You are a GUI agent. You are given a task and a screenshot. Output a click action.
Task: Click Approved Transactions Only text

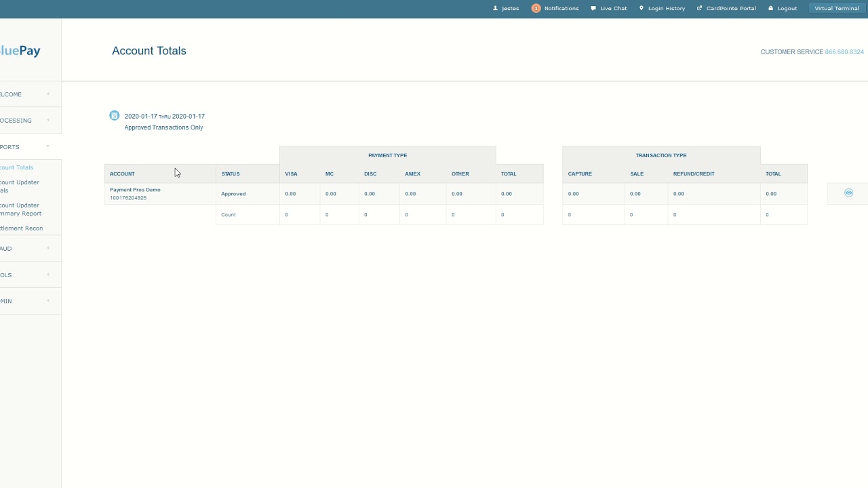point(163,127)
